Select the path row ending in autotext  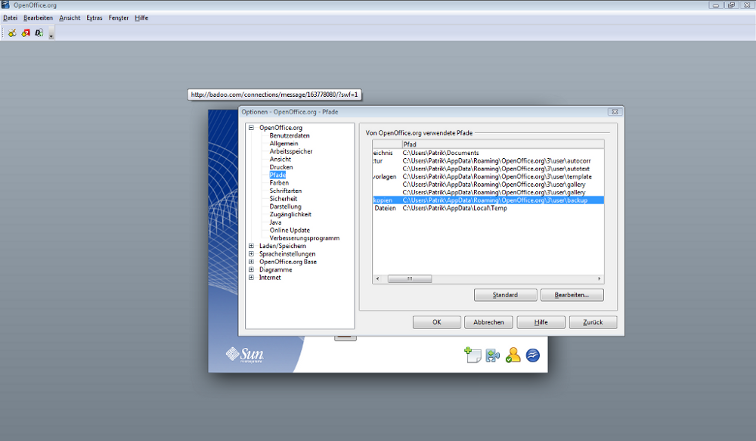click(x=488, y=169)
